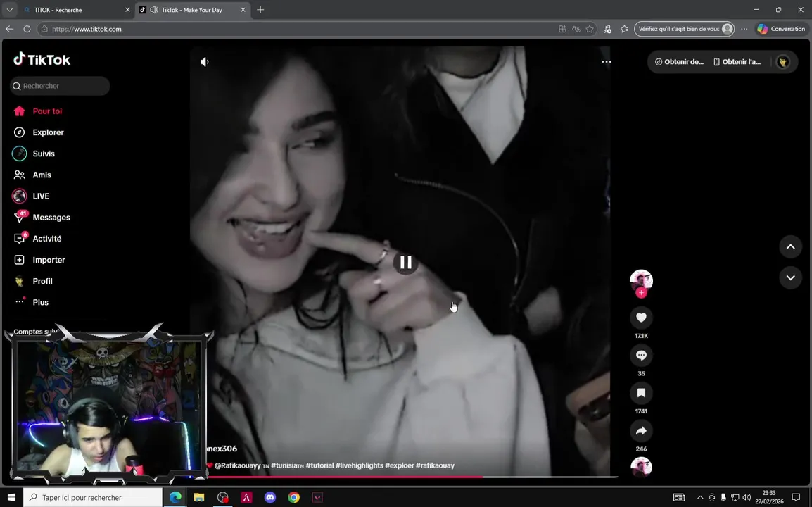
Task: Click the Obtenir l'a... app button
Action: pos(737,62)
